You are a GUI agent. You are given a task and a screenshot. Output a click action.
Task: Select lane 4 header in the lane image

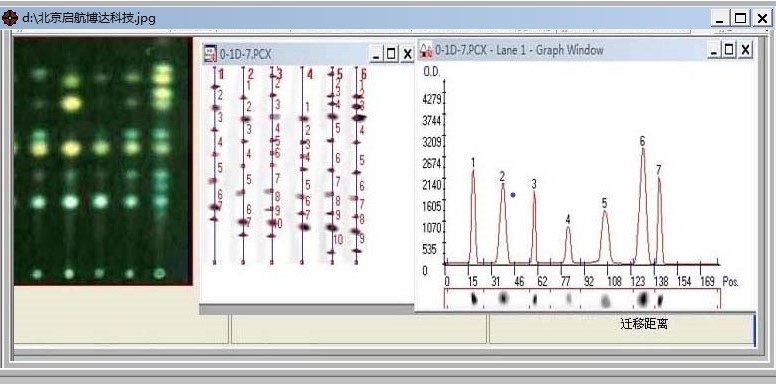(x=310, y=74)
